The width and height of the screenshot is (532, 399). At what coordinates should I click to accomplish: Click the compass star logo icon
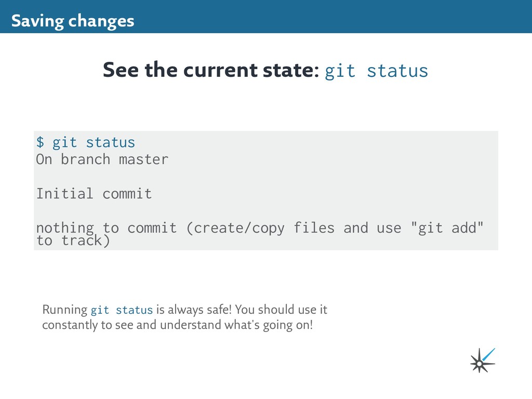tap(482, 361)
